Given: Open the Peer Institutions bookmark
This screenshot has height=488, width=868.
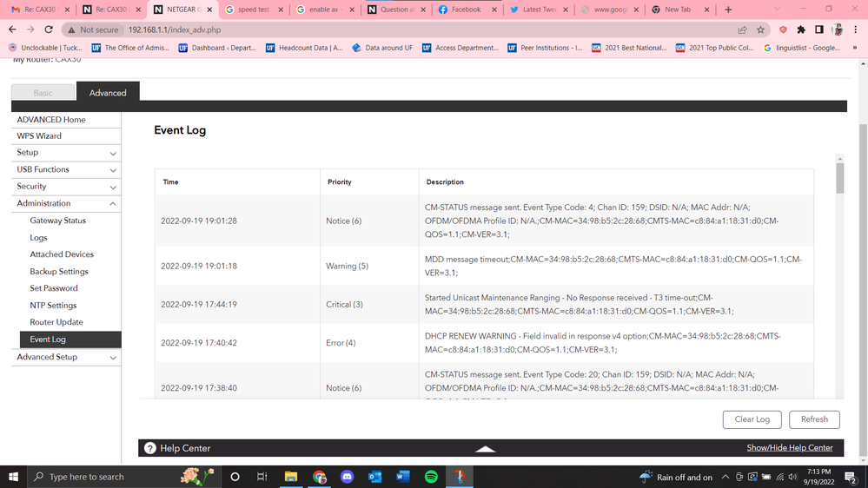Looking at the screenshot, I should [546, 48].
